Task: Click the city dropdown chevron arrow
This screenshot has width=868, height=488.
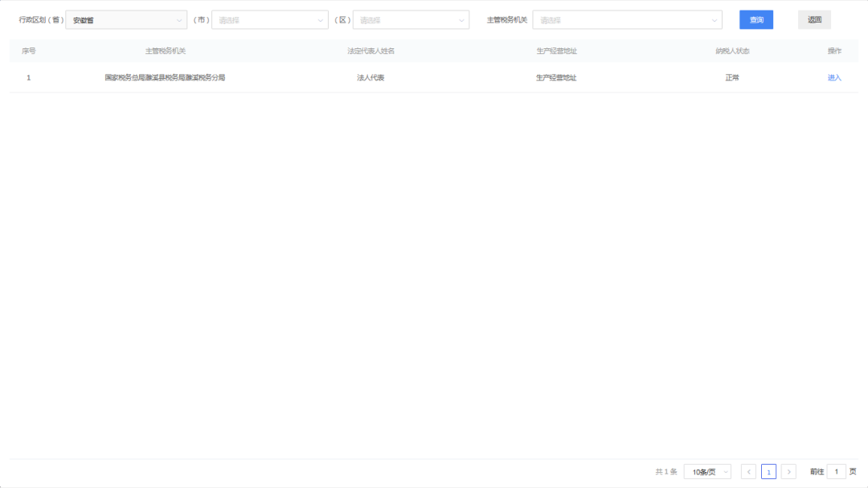Action: (320, 20)
